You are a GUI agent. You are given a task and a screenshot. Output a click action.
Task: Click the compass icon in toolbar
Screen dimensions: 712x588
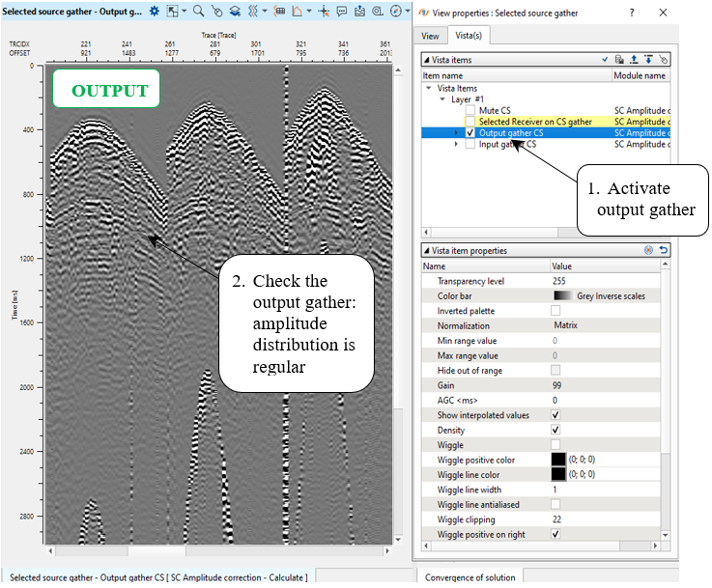394,13
